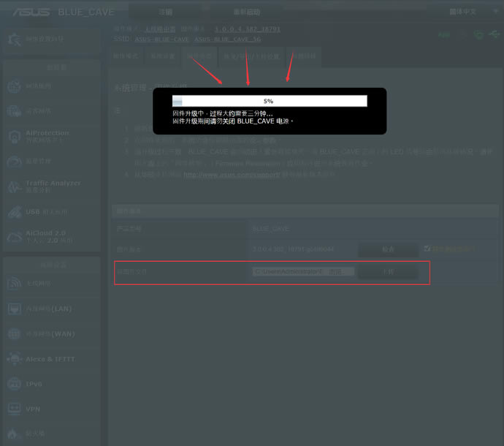Screen dimensions: 504x446
Task: Click the ASUS logo
Action: (x=31, y=12)
